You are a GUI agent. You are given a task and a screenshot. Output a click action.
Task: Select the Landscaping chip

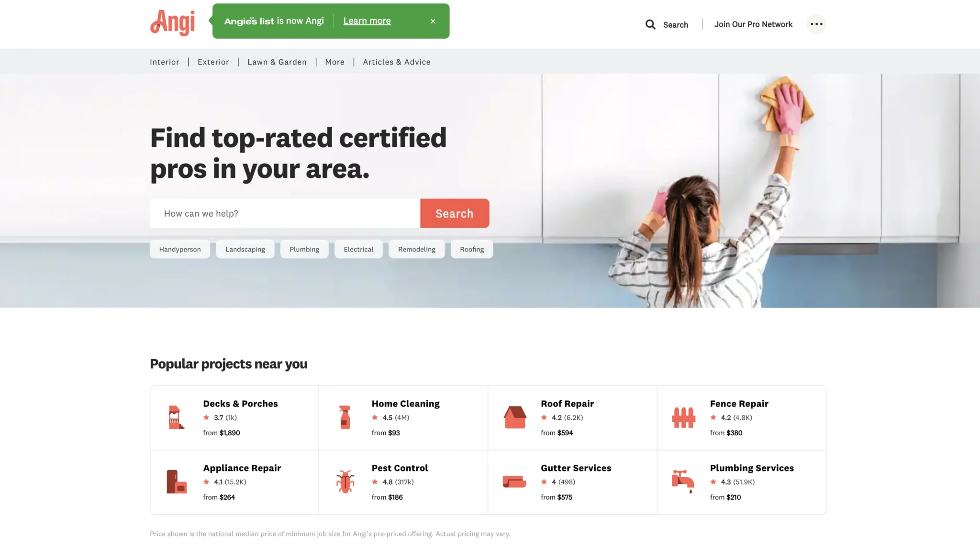(x=245, y=249)
